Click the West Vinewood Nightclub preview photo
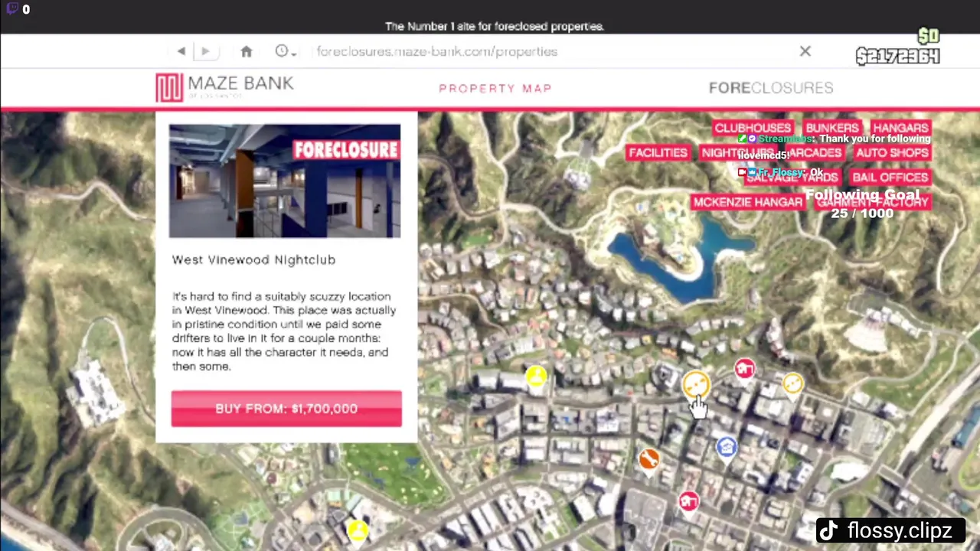This screenshot has height=551, width=980. pyautogui.click(x=285, y=181)
